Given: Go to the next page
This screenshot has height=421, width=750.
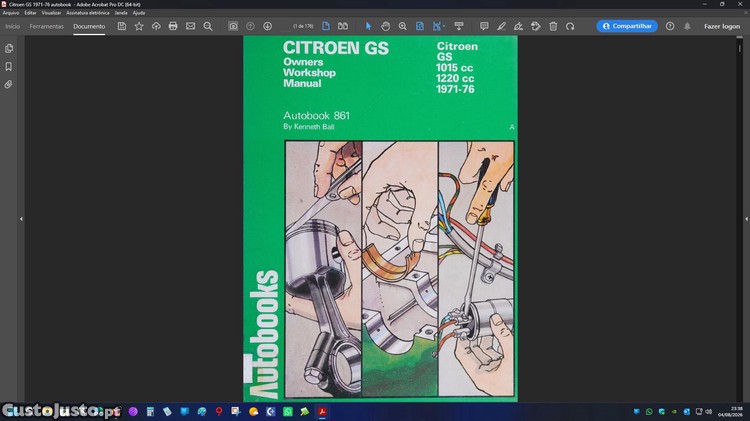Looking at the screenshot, I should 267,26.
